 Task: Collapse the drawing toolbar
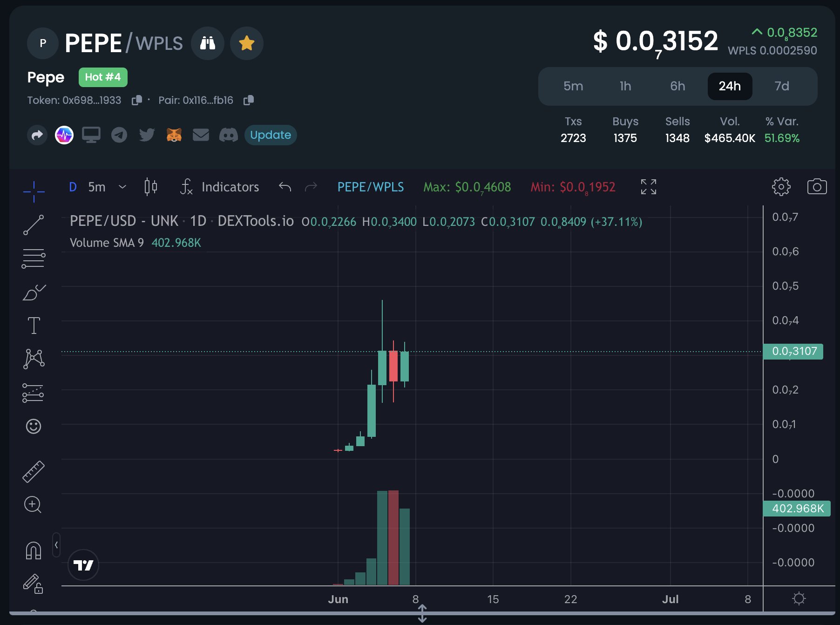click(x=56, y=544)
